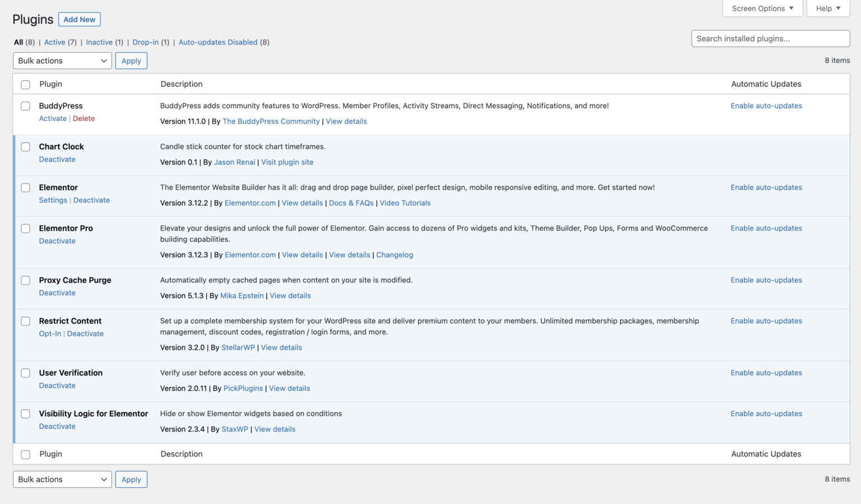Image resolution: width=861 pixels, height=504 pixels.
Task: Click the bottom Apply button
Action: pos(131,479)
